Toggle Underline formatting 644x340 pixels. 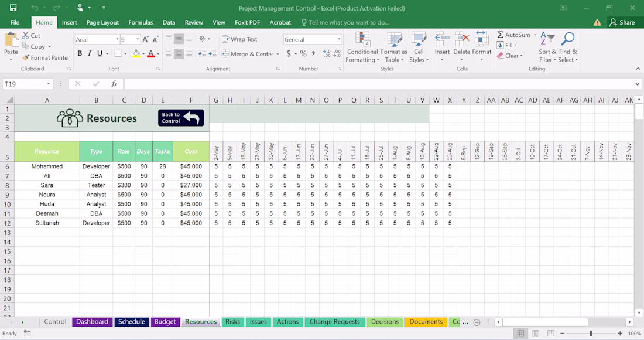pos(100,53)
